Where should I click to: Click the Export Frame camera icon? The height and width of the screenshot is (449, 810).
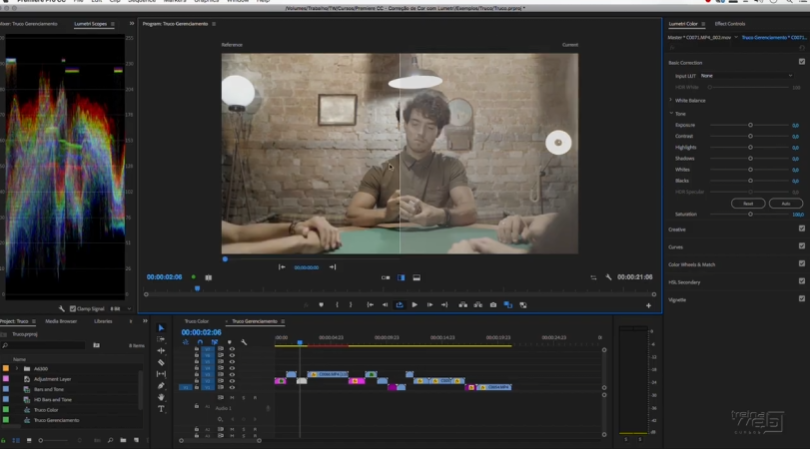(493, 305)
